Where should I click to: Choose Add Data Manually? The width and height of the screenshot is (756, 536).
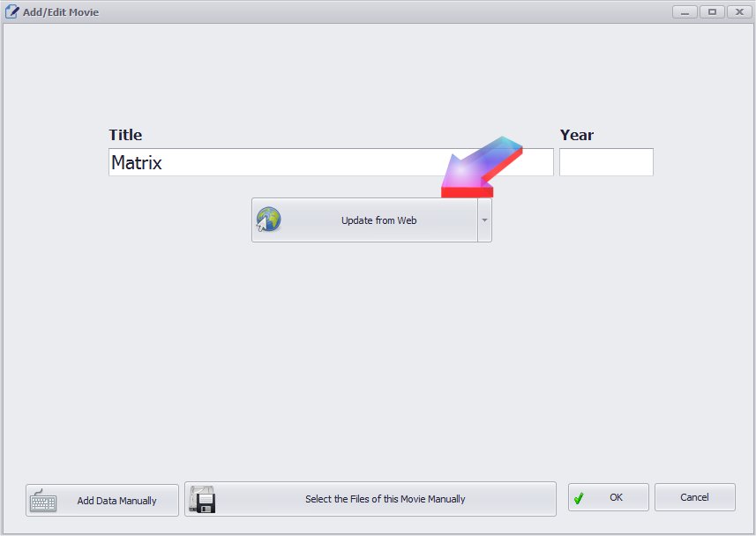click(102, 500)
